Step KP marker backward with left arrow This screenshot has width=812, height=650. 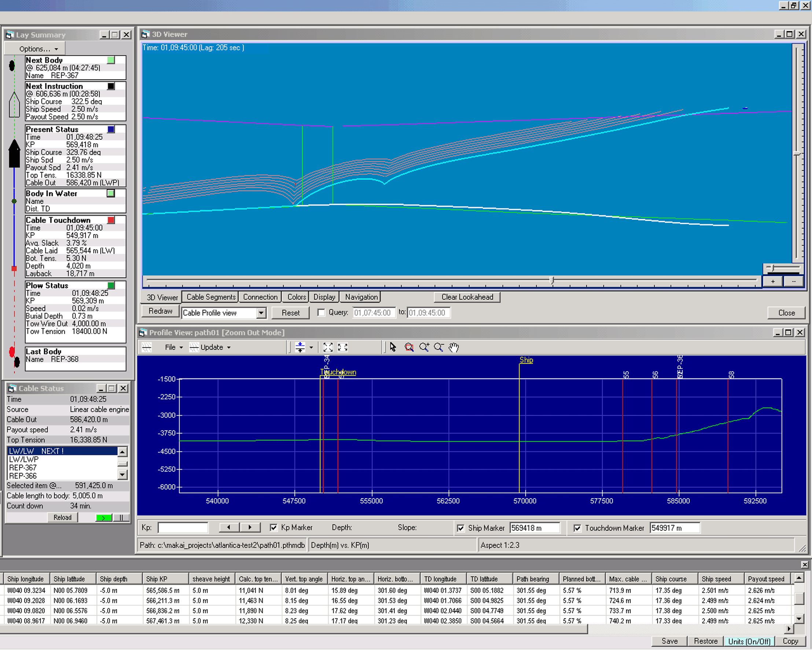coord(229,527)
